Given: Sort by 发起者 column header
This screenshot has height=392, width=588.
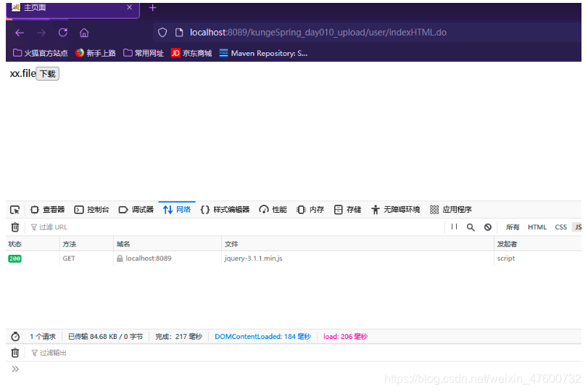Looking at the screenshot, I should [x=538, y=244].
